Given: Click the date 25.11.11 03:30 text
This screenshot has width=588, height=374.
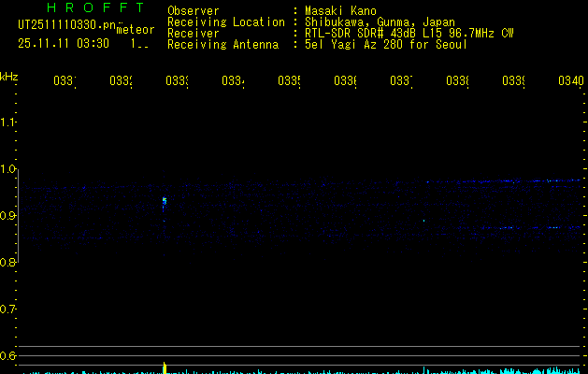Looking at the screenshot, I should [x=64, y=44].
